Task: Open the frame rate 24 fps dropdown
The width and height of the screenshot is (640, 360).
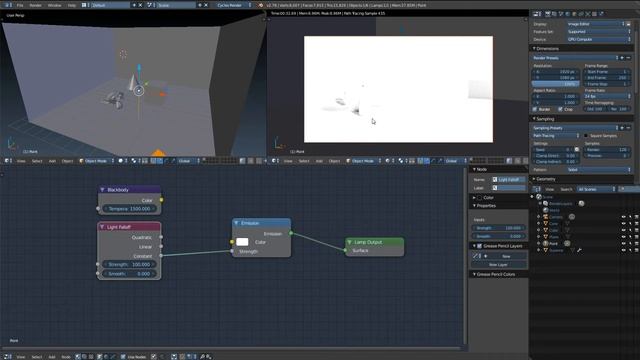Action: 607,96
